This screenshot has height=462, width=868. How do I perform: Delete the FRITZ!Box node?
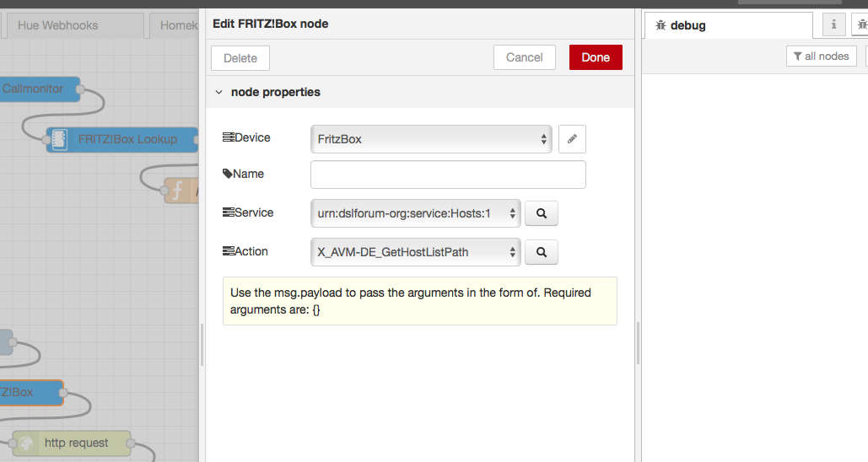pyautogui.click(x=240, y=58)
